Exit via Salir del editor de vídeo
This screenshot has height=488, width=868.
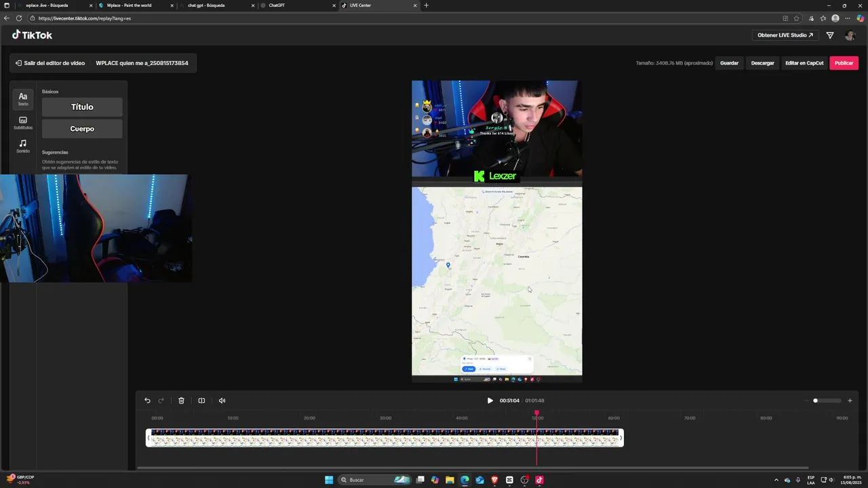click(50, 63)
